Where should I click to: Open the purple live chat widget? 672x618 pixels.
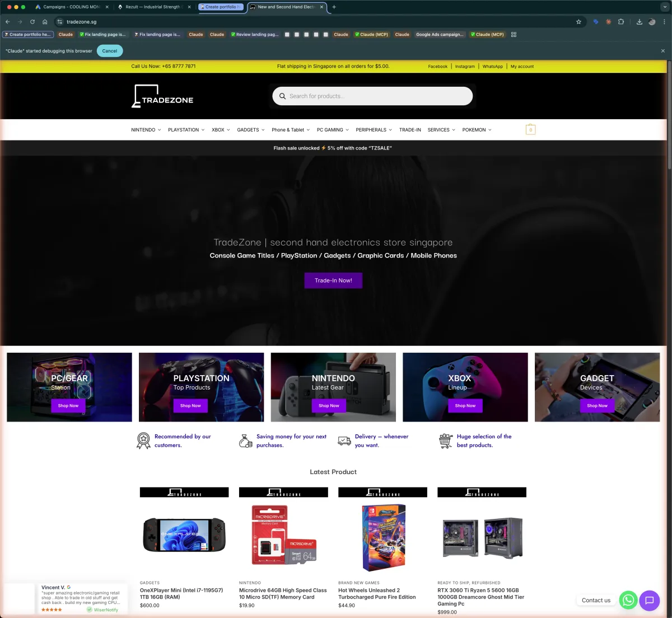650,600
